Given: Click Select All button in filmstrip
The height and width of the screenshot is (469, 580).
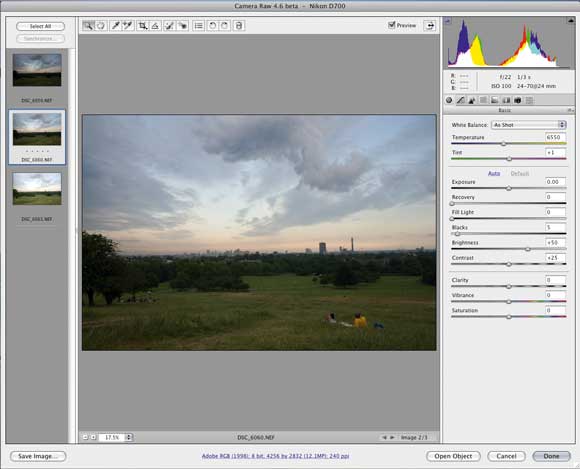Looking at the screenshot, I should (40, 26).
